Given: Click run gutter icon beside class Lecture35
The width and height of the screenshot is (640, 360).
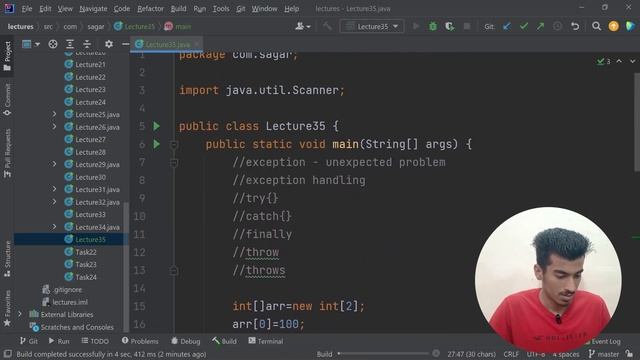Looking at the screenshot, I should point(157,126).
